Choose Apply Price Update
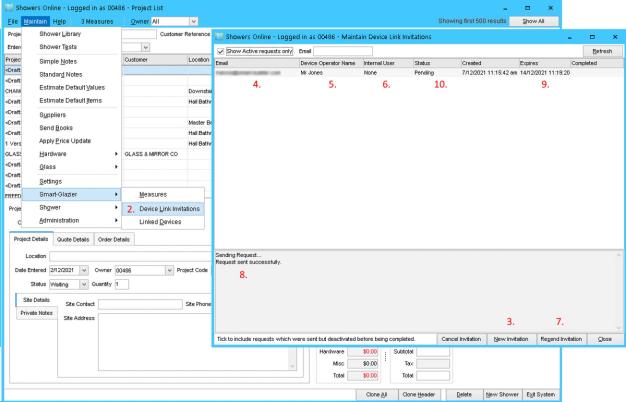This screenshot has width=626, height=402. point(65,141)
